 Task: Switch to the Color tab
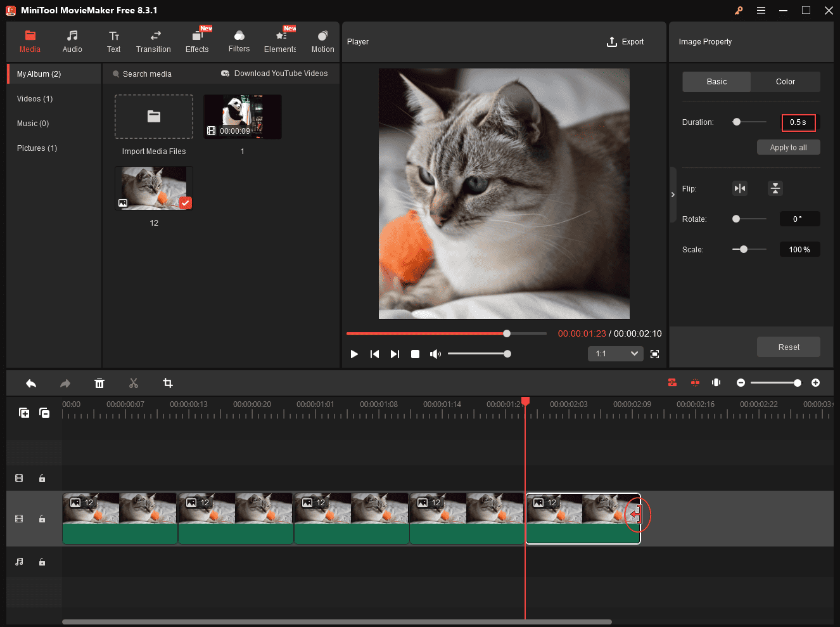[x=785, y=82]
